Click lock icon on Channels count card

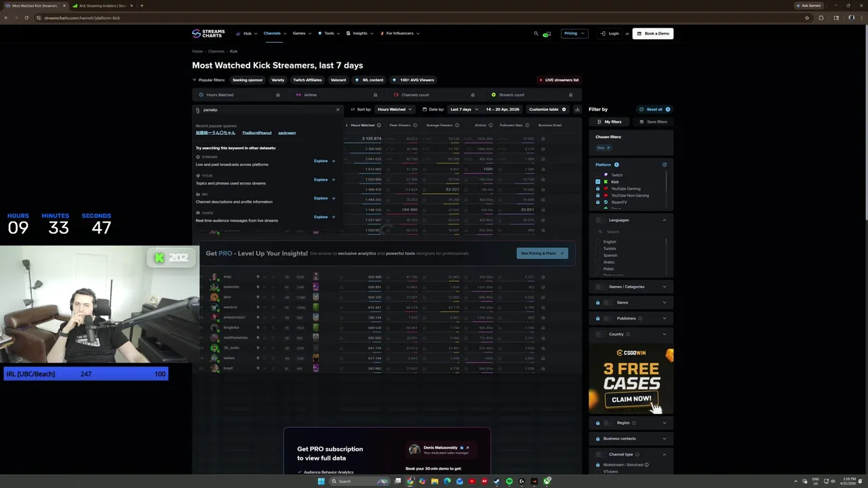(473, 95)
